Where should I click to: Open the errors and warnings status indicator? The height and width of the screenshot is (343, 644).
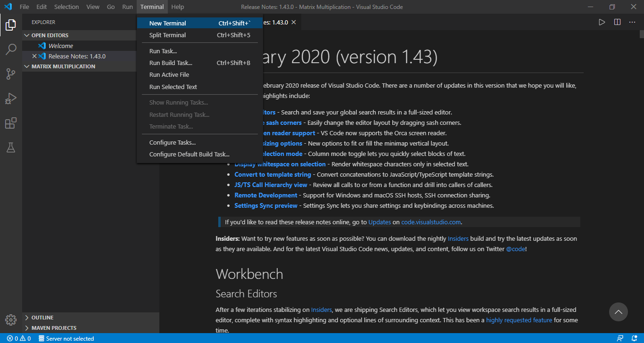19,338
